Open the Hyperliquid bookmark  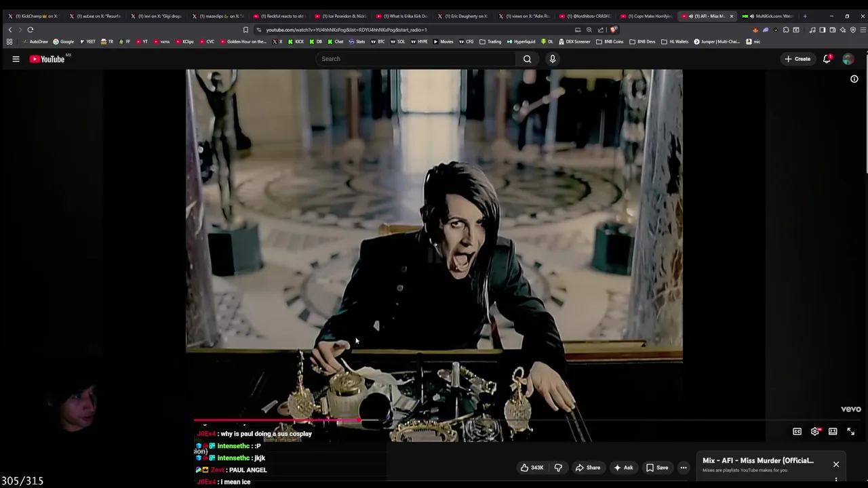pyautogui.click(x=521, y=42)
